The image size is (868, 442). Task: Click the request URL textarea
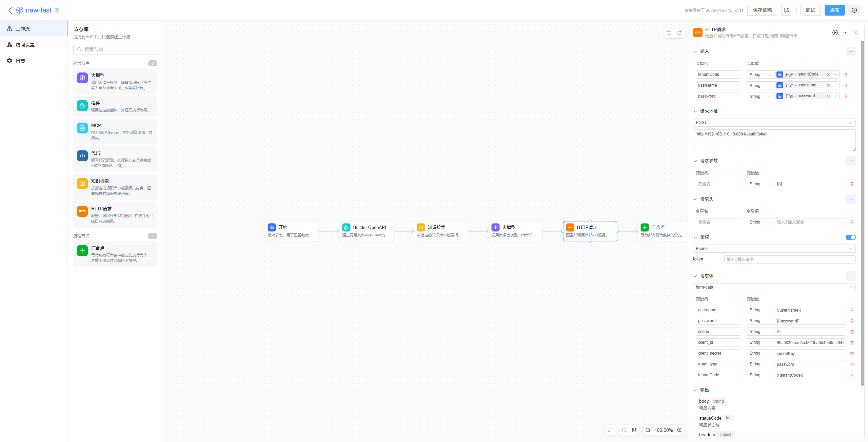pos(774,140)
